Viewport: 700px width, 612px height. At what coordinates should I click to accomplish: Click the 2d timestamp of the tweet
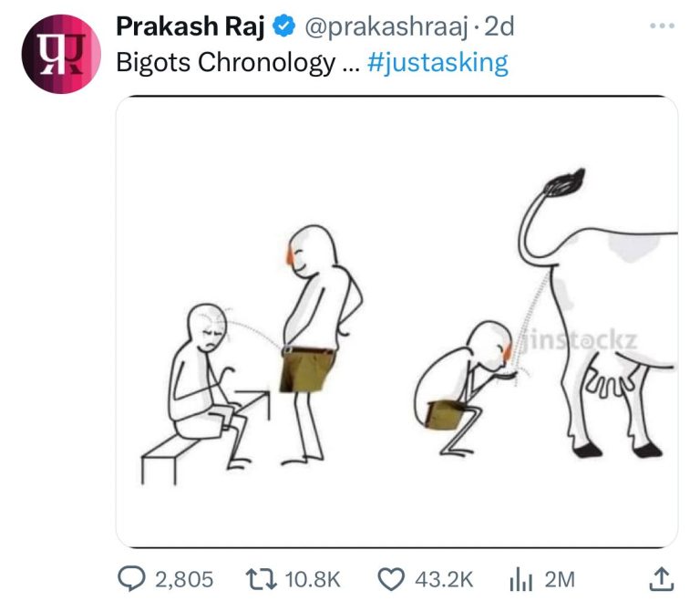[499, 27]
